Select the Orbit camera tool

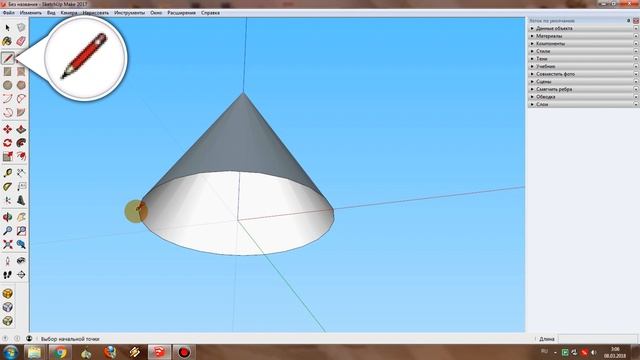[7, 217]
